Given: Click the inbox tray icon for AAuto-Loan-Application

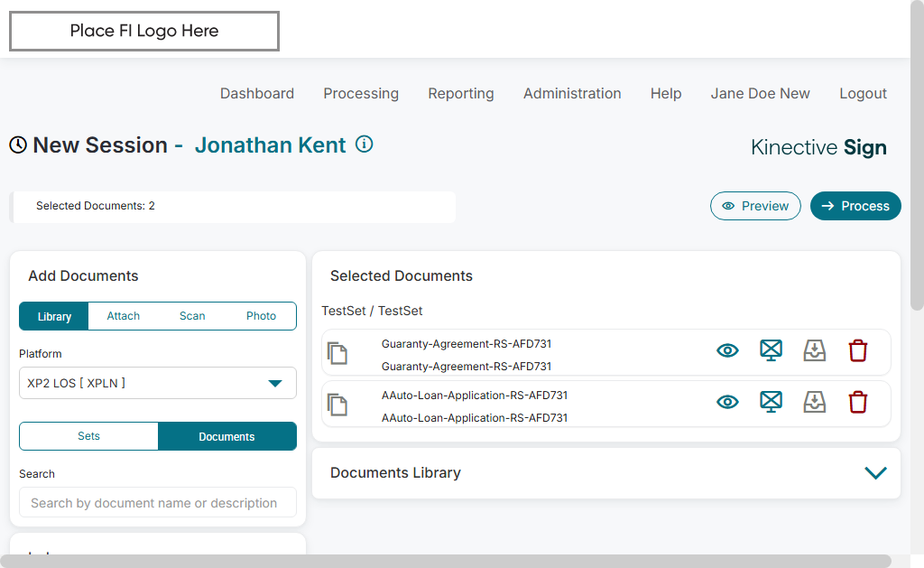Looking at the screenshot, I should pos(815,402).
